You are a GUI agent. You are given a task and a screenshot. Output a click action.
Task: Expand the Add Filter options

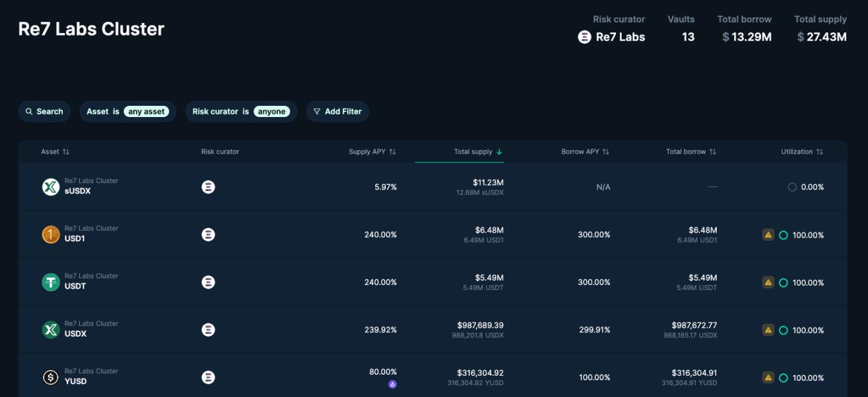pyautogui.click(x=337, y=111)
